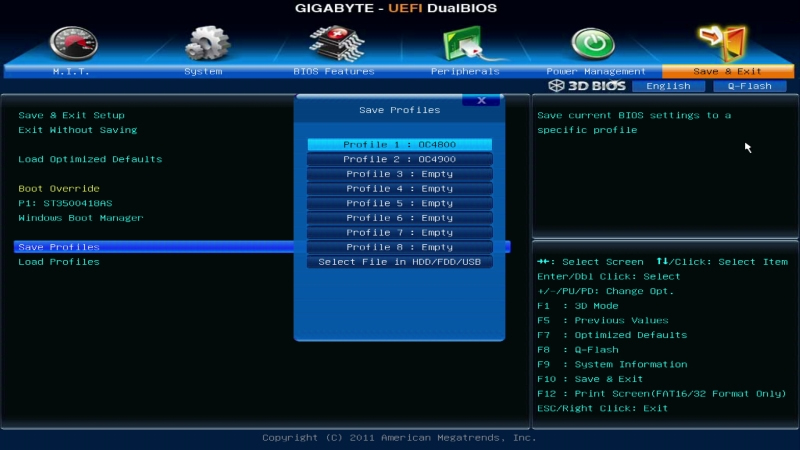
Task: Click the Click: Select Item hint
Action: (x=722, y=262)
